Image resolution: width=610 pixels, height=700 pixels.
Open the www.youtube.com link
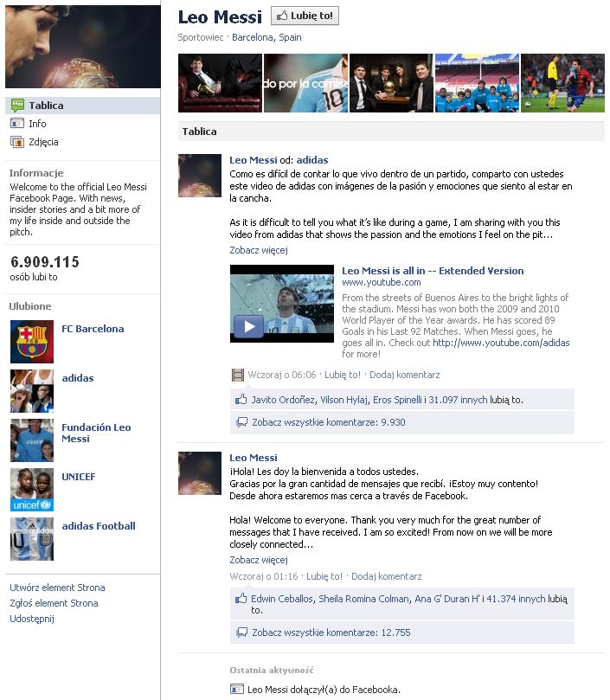[382, 282]
